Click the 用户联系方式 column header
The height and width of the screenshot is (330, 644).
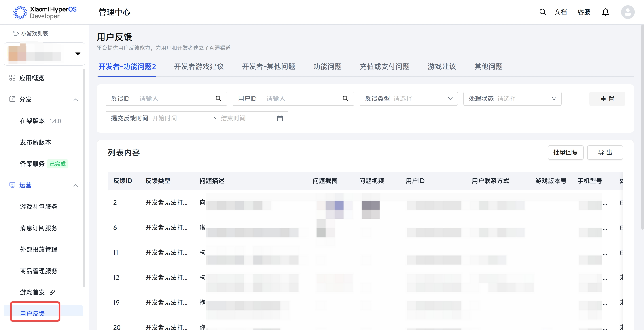tap(490, 181)
